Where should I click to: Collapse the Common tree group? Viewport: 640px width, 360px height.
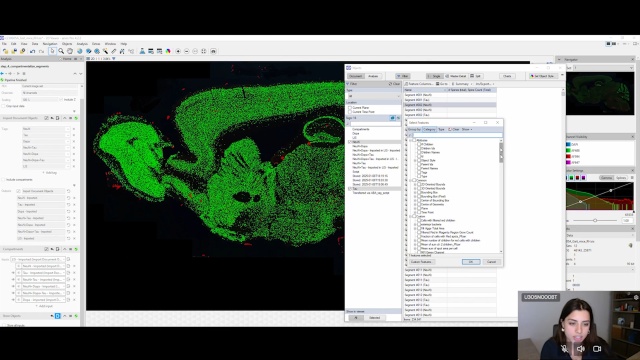(x=410, y=180)
